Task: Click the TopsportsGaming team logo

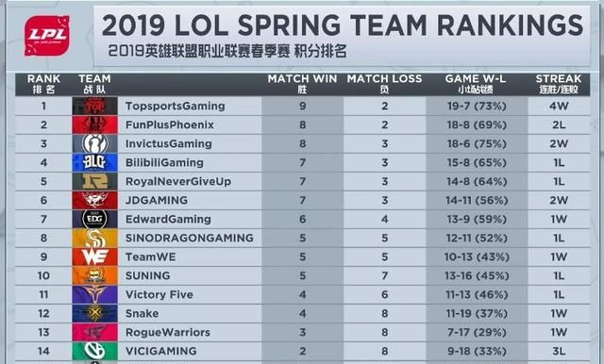Action: 94,106
